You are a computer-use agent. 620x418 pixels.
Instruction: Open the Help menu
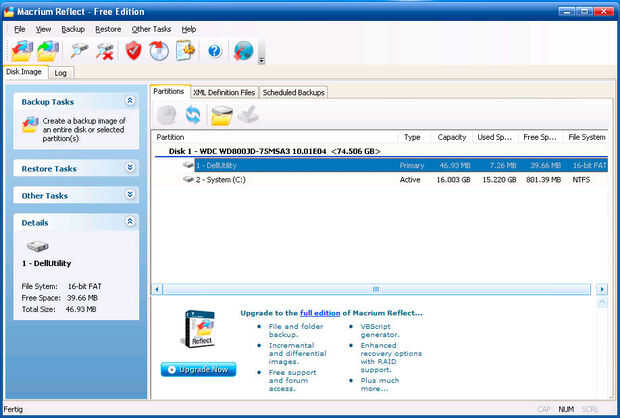189,29
